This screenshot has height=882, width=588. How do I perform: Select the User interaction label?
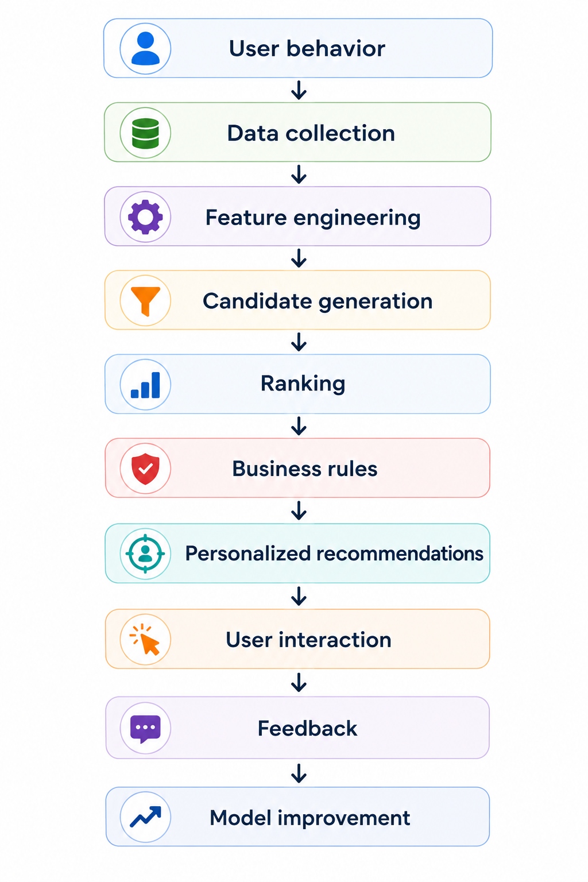308,640
